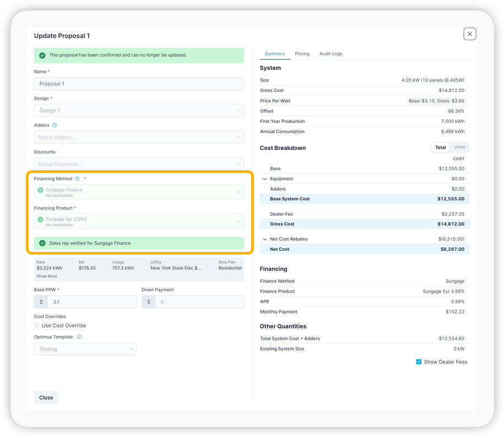This screenshot has width=504, height=437.
Task: Open the Select Discounts dropdown
Action: (139, 164)
